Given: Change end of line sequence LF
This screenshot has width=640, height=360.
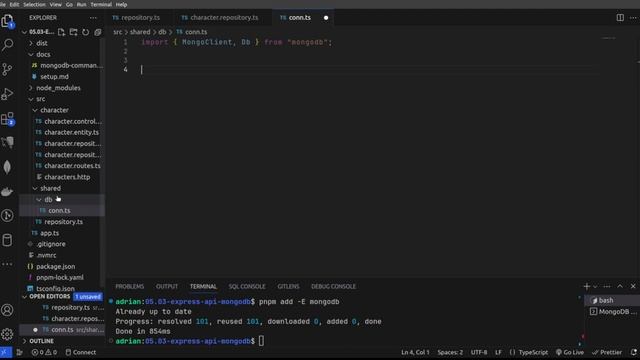Looking at the screenshot, I should (x=498, y=352).
